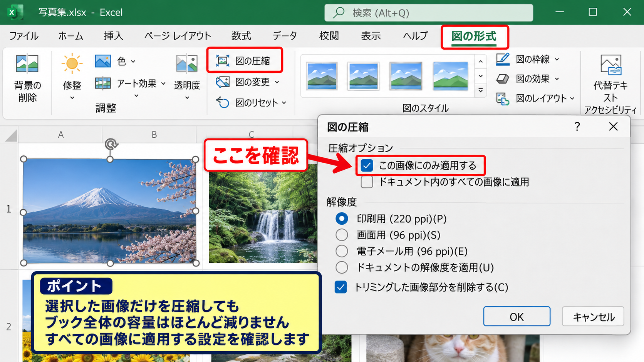Expand the 透明度 dropdown arrow

(x=187, y=98)
